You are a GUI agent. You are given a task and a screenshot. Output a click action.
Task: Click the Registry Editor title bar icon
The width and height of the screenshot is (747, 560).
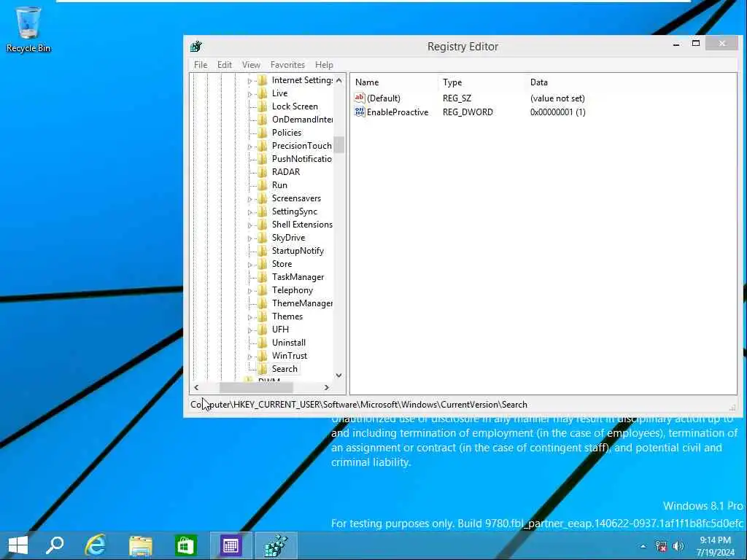tap(196, 47)
